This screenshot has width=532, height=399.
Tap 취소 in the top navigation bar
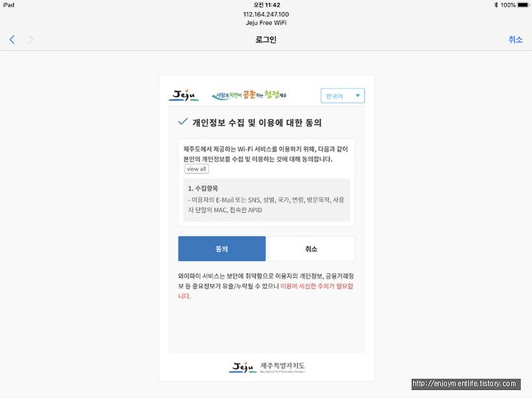click(x=515, y=40)
